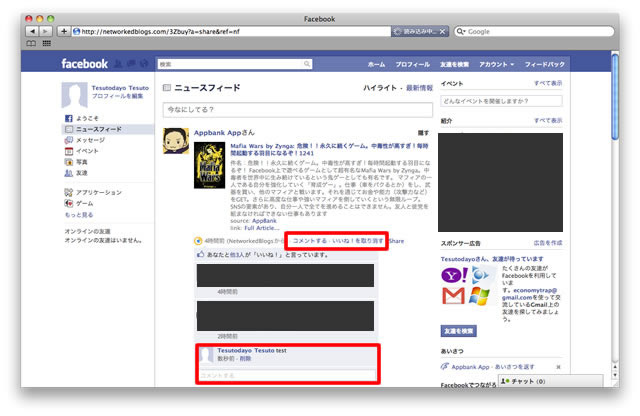Viewport: 640px width, 416px height.
Task: Click the Yahoo icon in the ad
Action: [454, 276]
